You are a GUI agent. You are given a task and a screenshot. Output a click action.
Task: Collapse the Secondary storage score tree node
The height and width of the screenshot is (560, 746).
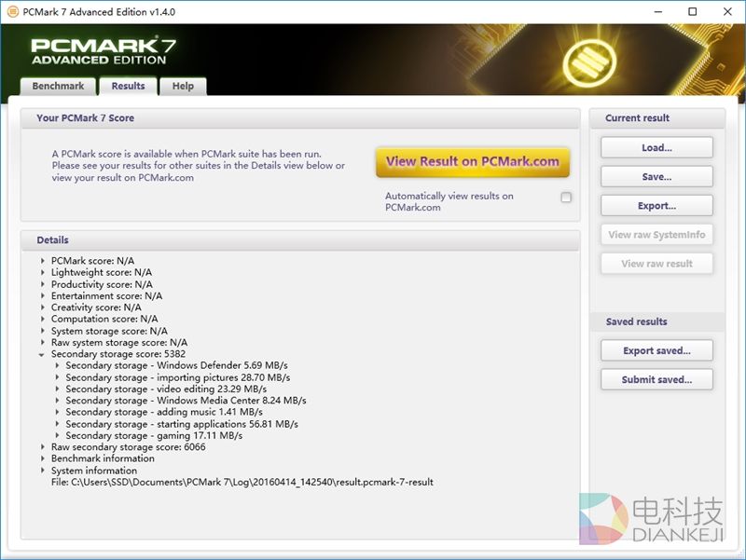click(42, 354)
